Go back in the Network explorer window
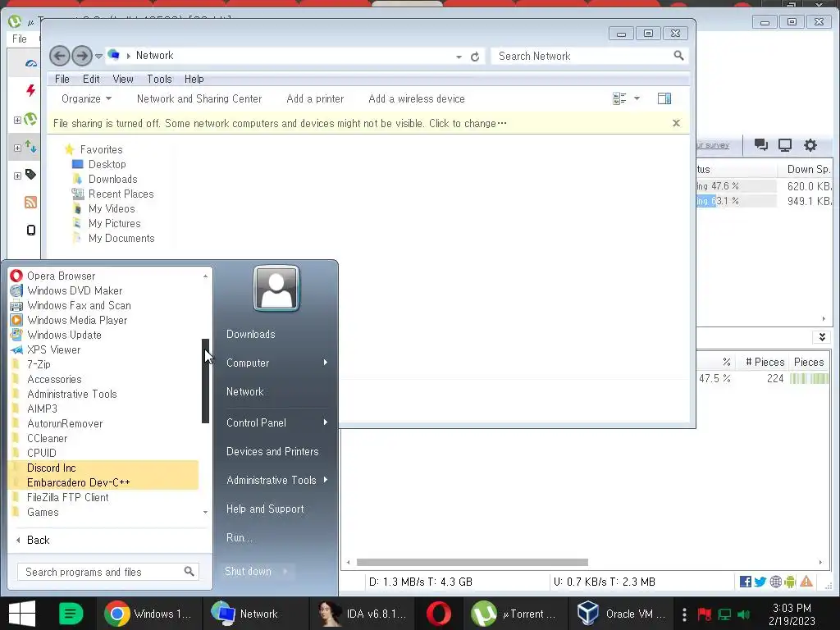840x630 pixels. 59,56
